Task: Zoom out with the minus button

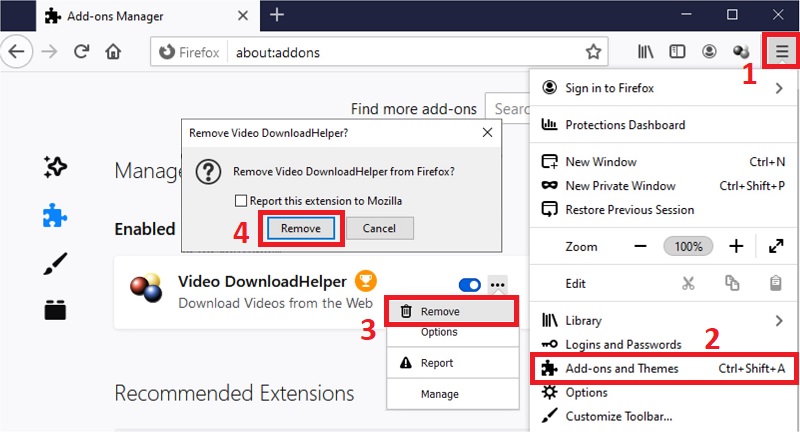Action: click(640, 246)
